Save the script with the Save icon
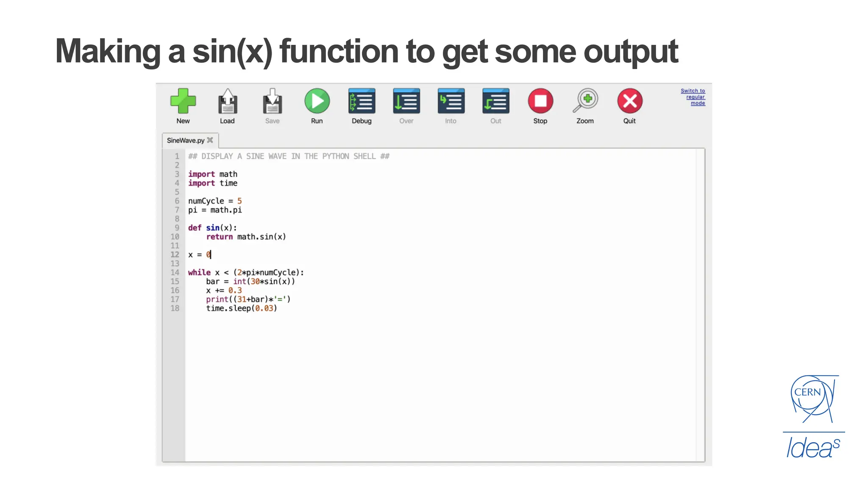This screenshot has width=868, height=488. [x=272, y=101]
